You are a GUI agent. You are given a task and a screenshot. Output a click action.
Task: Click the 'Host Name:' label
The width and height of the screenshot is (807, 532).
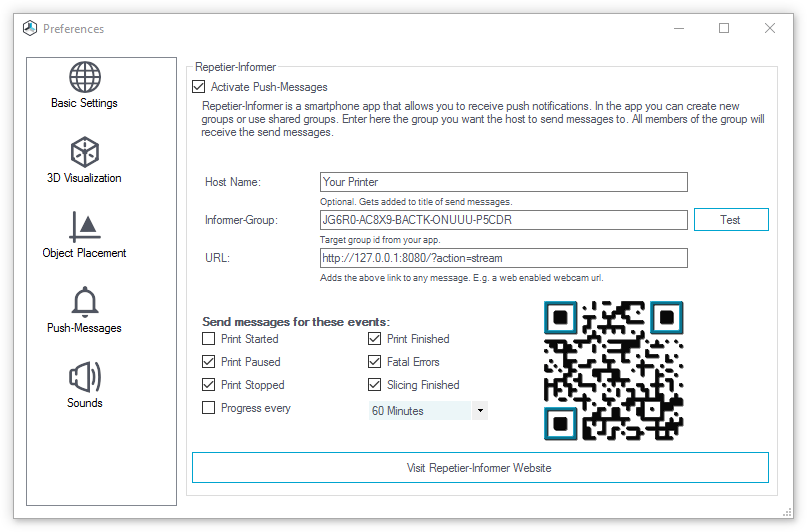click(233, 182)
